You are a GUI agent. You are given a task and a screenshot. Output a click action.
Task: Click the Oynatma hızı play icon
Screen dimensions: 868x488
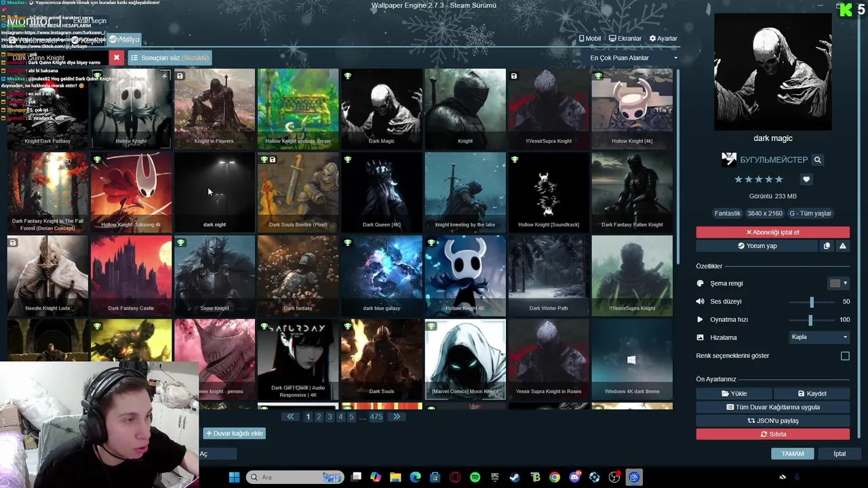tap(701, 319)
